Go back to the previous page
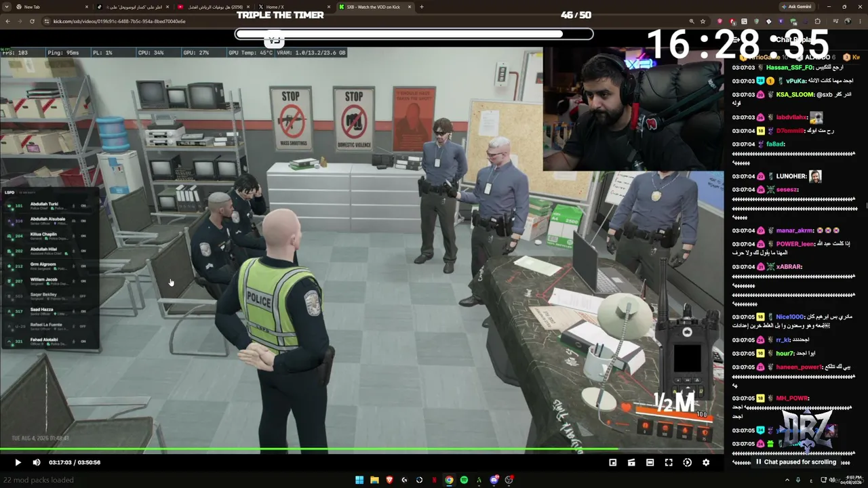Image resolution: width=868 pixels, height=488 pixels. (x=7, y=21)
